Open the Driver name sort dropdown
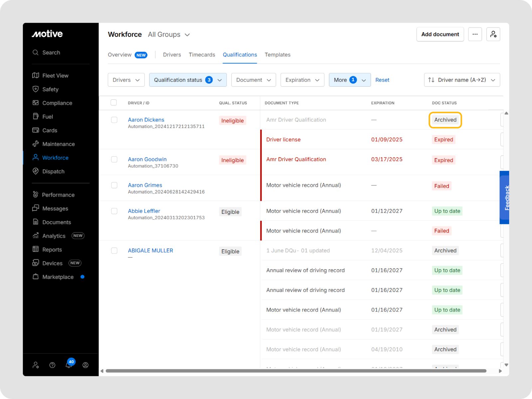The height and width of the screenshot is (399, 532). click(x=462, y=80)
